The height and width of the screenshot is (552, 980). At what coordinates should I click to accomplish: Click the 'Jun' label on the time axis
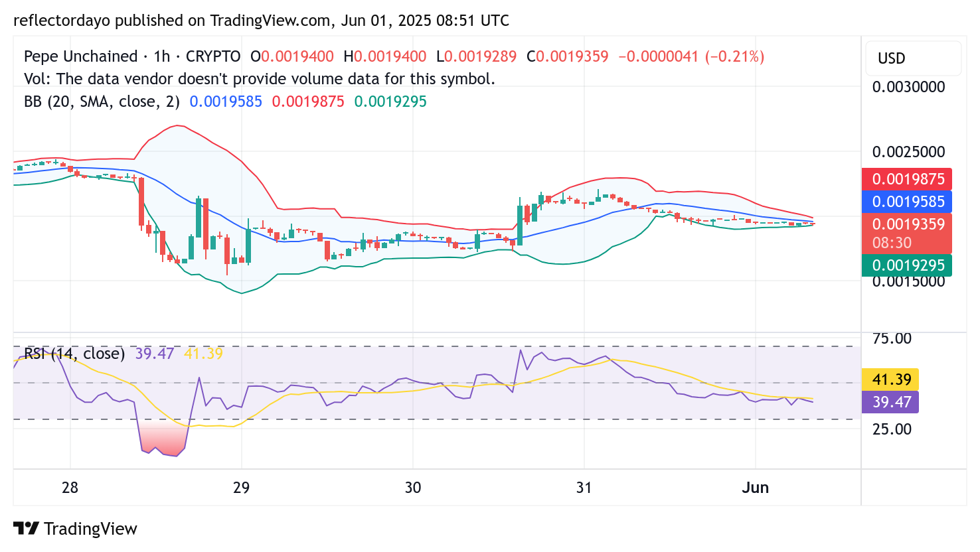[756, 488]
